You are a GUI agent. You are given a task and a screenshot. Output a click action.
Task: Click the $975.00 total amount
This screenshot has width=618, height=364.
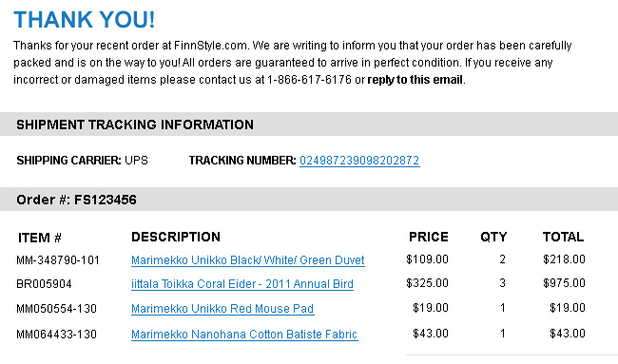[564, 283]
